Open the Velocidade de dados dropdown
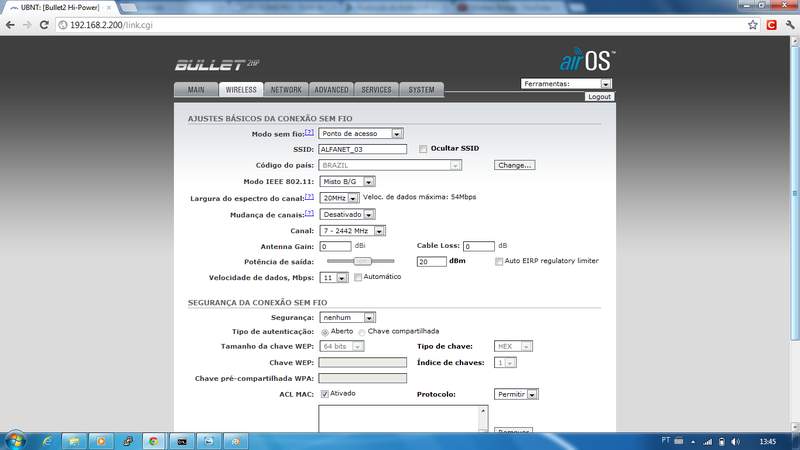The width and height of the screenshot is (800, 450). point(334,278)
